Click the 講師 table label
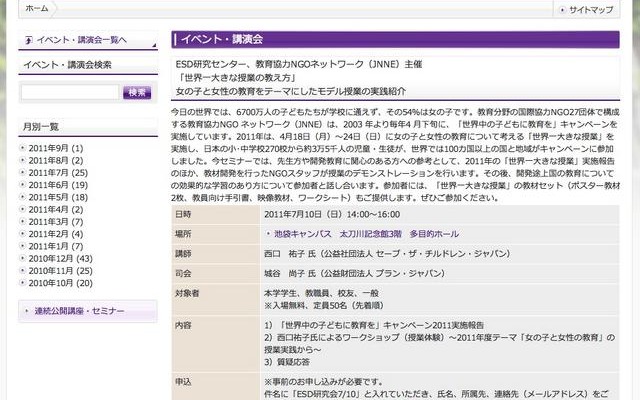The width and height of the screenshot is (640, 400). click(x=183, y=253)
